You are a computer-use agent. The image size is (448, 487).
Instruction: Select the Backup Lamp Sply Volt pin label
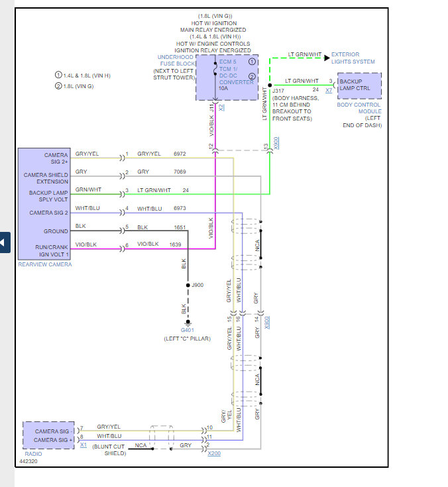point(48,196)
